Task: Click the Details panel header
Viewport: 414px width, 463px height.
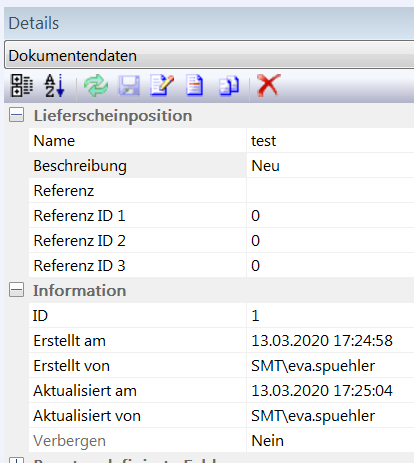Action: (x=209, y=23)
